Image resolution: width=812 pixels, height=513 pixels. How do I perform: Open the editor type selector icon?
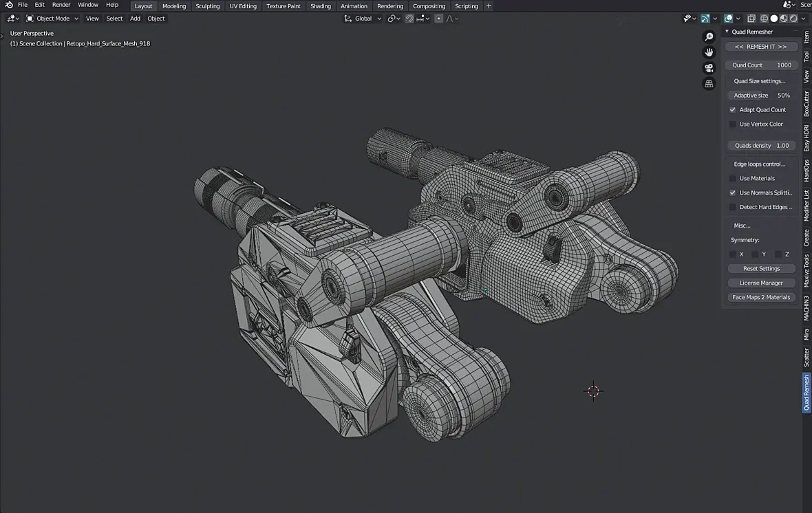(x=13, y=19)
